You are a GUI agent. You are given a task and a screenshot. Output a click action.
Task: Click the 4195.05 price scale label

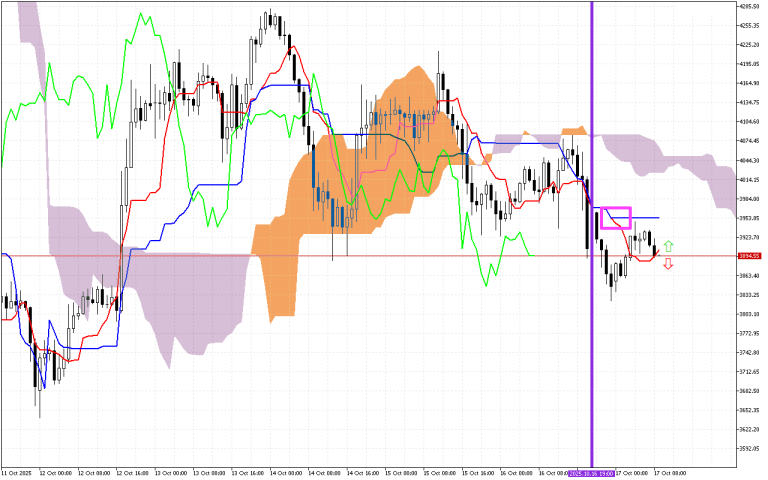coord(749,64)
